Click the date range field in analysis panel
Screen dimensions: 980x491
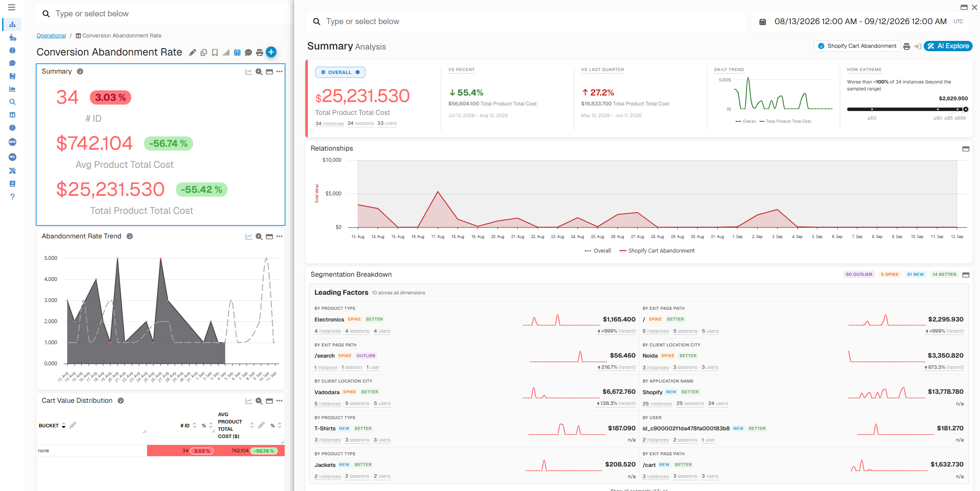[x=860, y=22]
